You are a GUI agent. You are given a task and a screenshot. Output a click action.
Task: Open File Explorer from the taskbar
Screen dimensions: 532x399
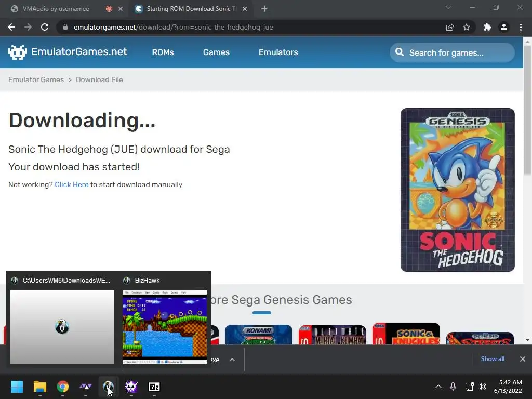[x=39, y=387]
